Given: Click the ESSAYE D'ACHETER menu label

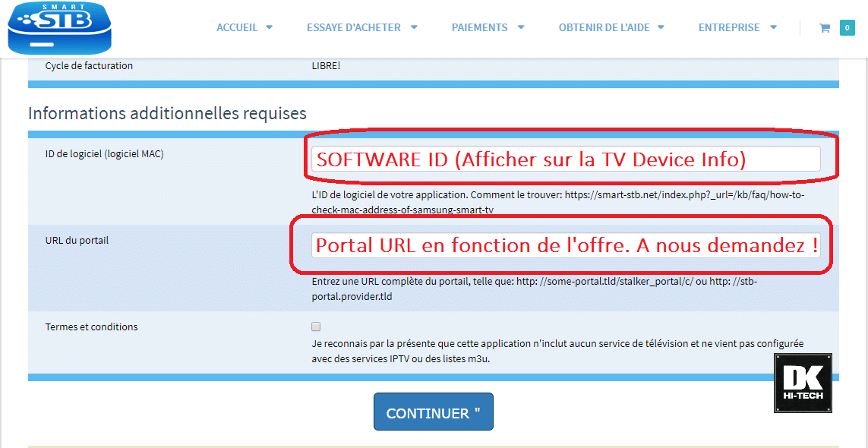Looking at the screenshot, I should coord(353,28).
